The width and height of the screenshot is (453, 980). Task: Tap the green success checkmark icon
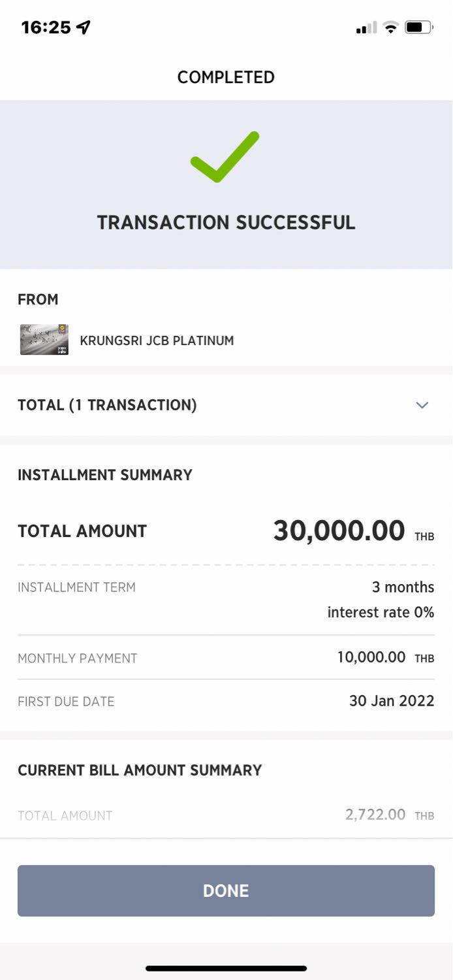(x=225, y=157)
